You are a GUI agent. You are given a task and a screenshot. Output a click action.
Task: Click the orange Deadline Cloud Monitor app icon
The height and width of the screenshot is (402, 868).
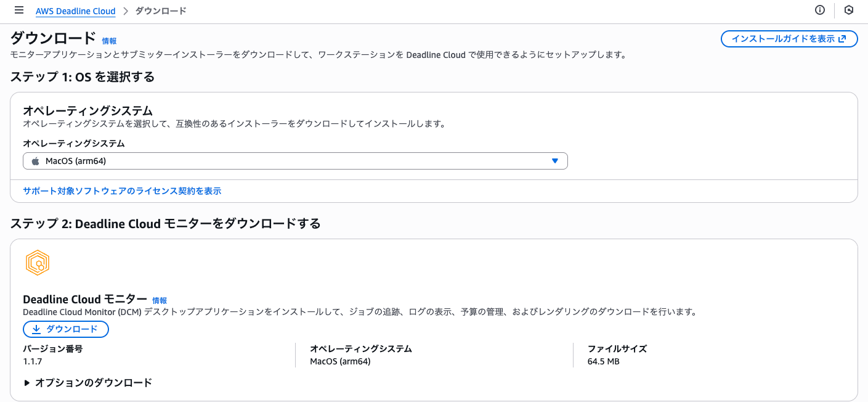coord(36,262)
